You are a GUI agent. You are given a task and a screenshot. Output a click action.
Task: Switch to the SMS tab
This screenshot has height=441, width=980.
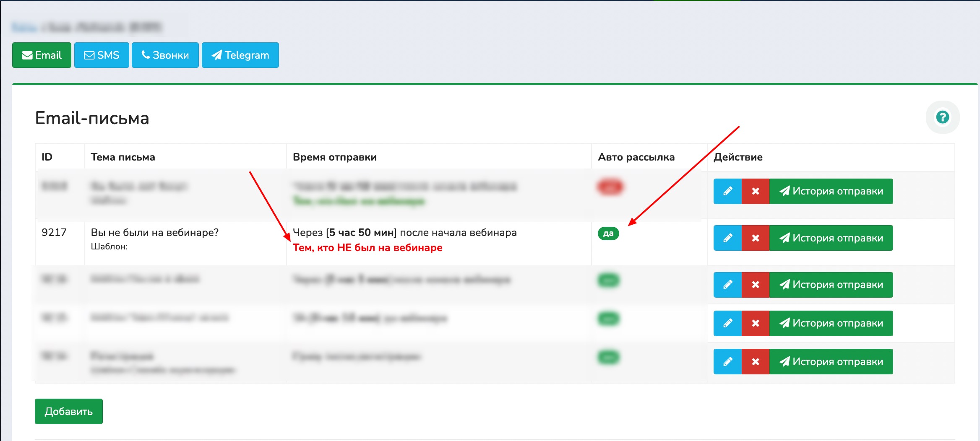(x=102, y=55)
